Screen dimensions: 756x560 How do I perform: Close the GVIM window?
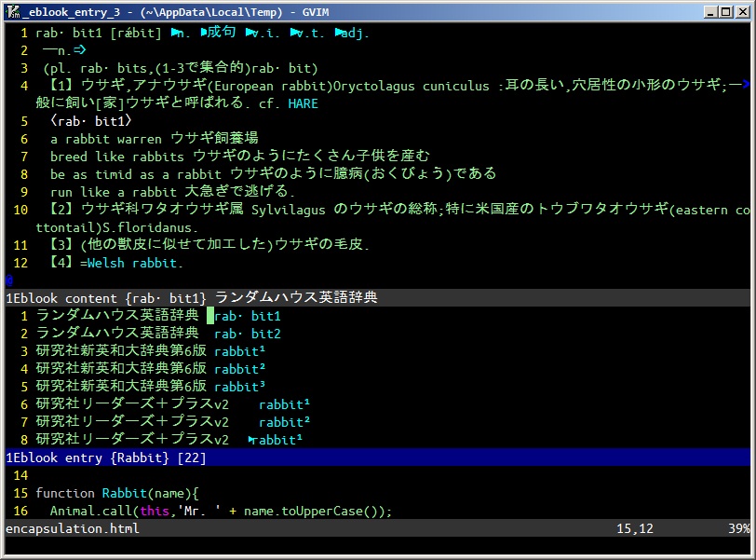pos(743,12)
